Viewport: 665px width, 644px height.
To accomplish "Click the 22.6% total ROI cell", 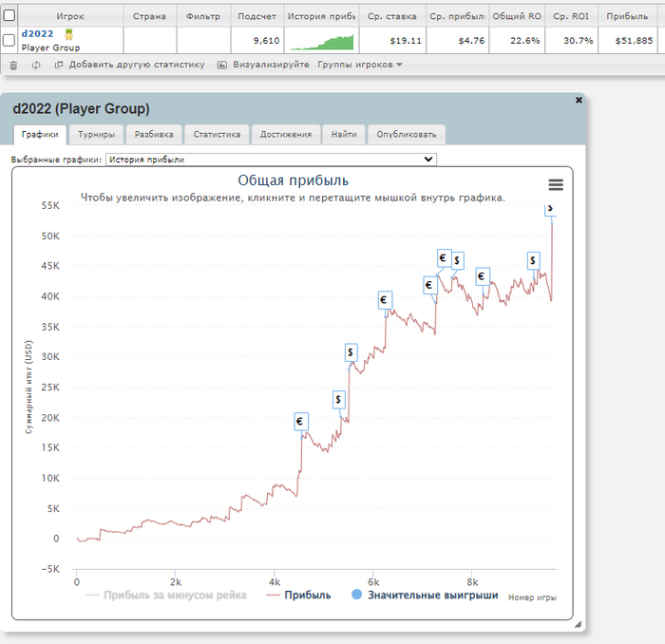I will click(x=517, y=41).
